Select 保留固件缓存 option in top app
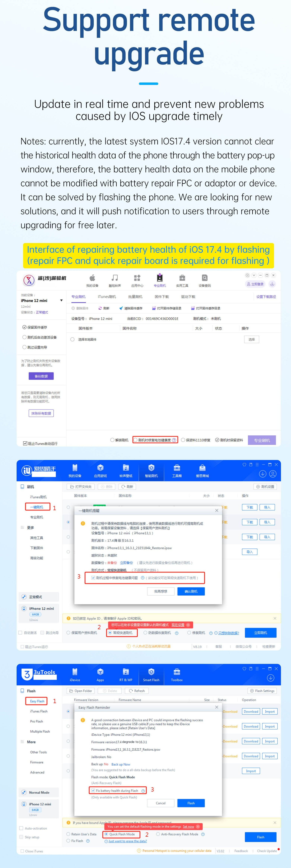The height and width of the screenshot is (868, 291). [24, 327]
